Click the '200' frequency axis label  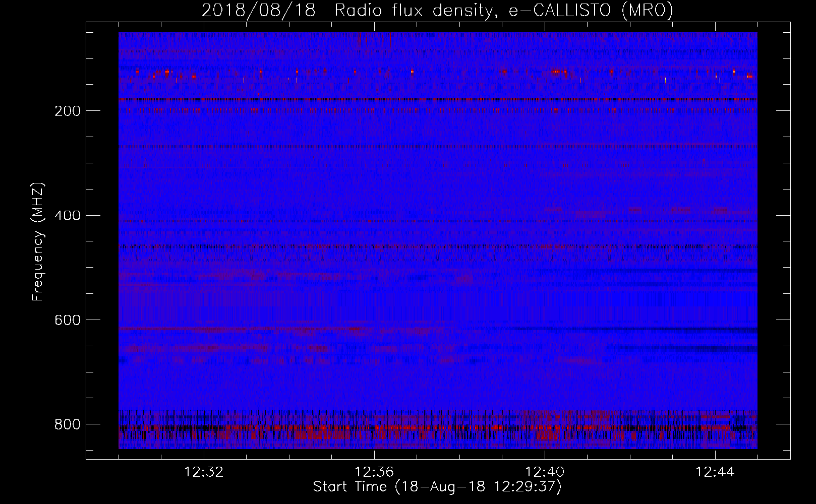(x=67, y=111)
